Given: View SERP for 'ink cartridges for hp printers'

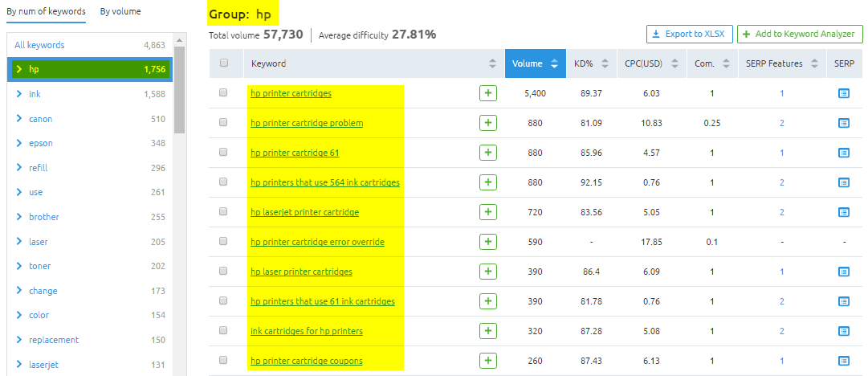Looking at the screenshot, I should tap(844, 331).
